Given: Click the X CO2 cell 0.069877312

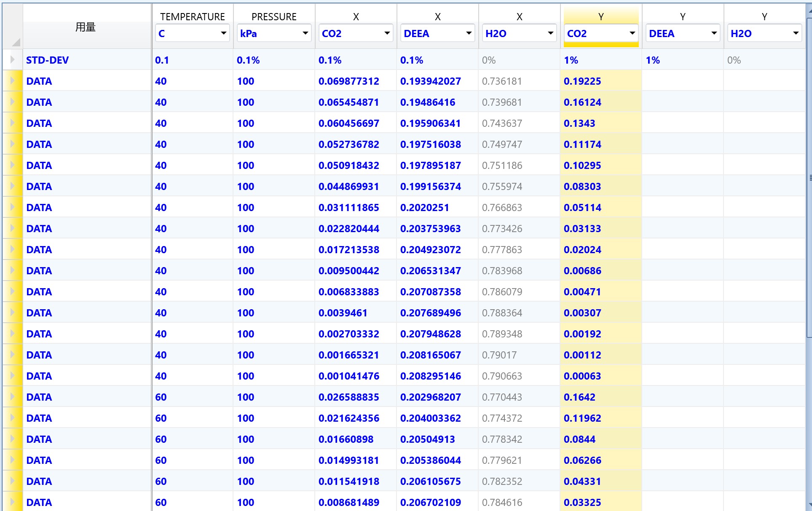Looking at the screenshot, I should [x=348, y=81].
